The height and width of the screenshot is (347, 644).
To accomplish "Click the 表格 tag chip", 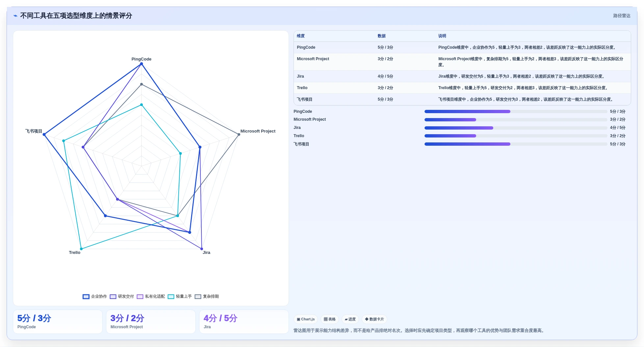I will click(329, 319).
